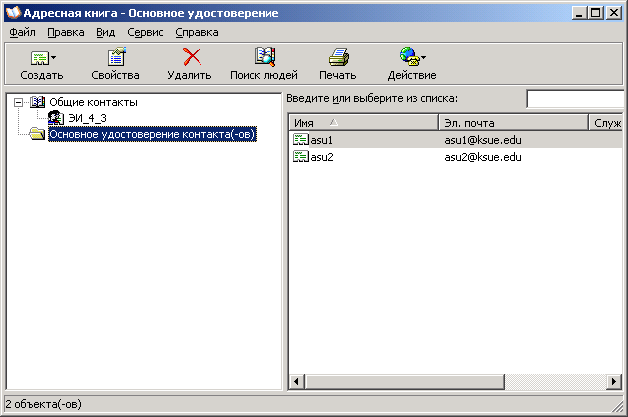Click the Адресная книга title bar icon
Image resolution: width=628 pixels, height=417 pixels.
click(13, 12)
